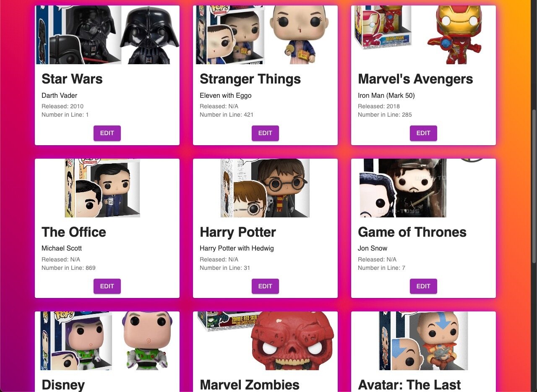Select the Star Wars card title
Screen dimensions: 537x392
[72, 79]
